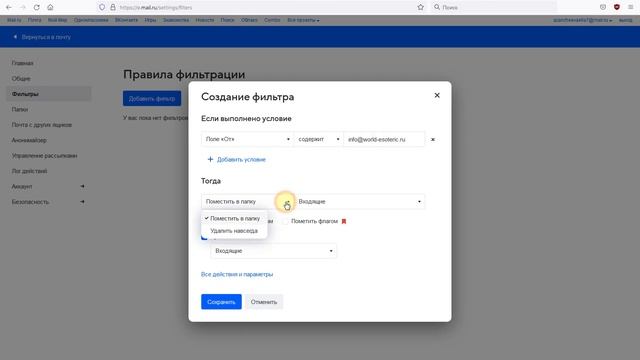
Task: Open Одноклассники in the portal bar
Action: pyautogui.click(x=91, y=20)
